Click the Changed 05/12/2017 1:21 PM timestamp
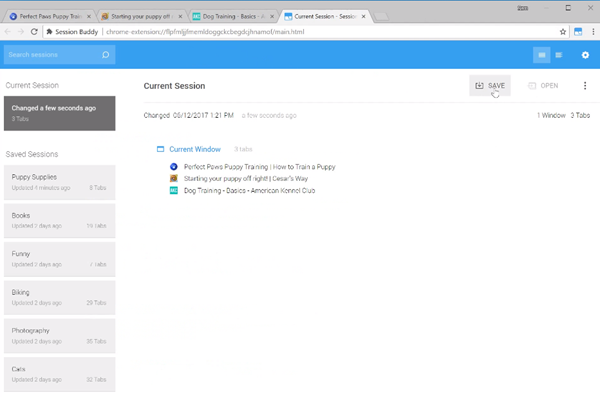The height and width of the screenshot is (397, 600). tap(188, 115)
